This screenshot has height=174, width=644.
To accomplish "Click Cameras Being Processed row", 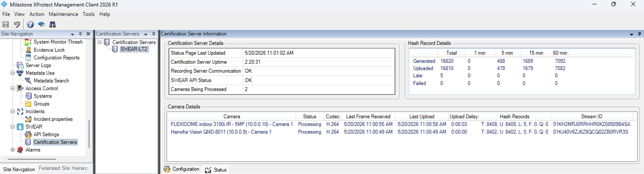I will [282, 89].
